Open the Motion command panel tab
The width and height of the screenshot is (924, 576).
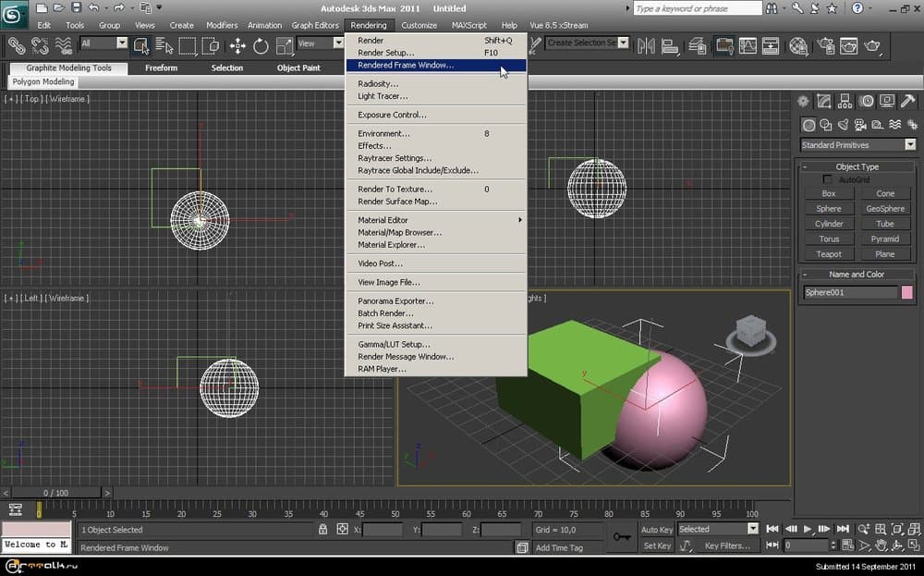point(867,102)
